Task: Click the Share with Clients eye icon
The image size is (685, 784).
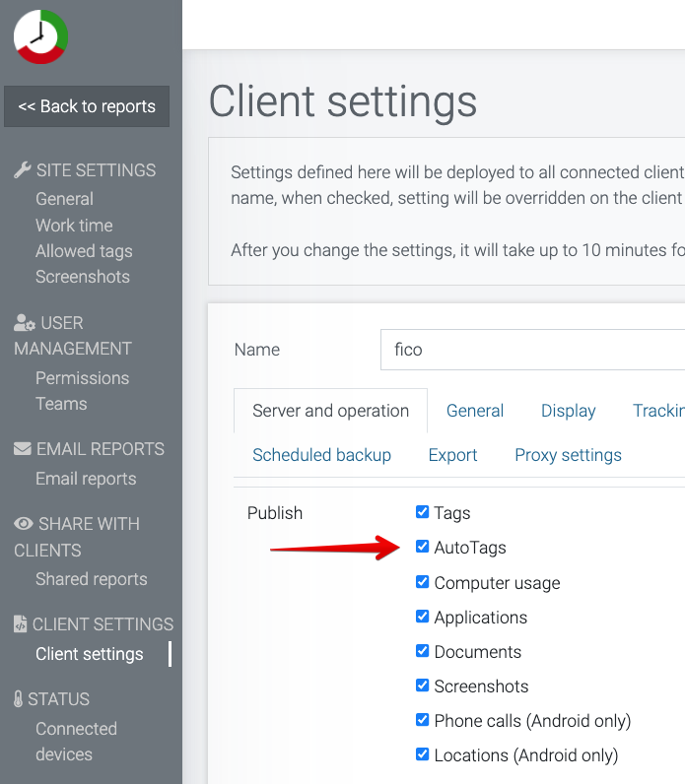Action: [23, 524]
